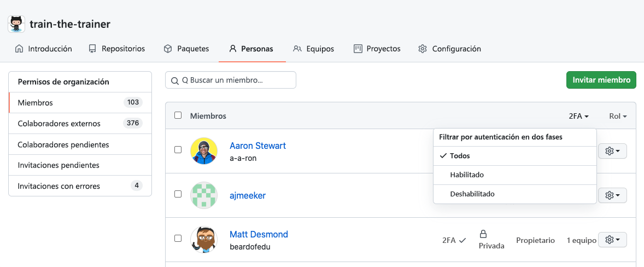644x267 pixels.
Task: Filter members by Deshabilitado
Action: click(514, 194)
